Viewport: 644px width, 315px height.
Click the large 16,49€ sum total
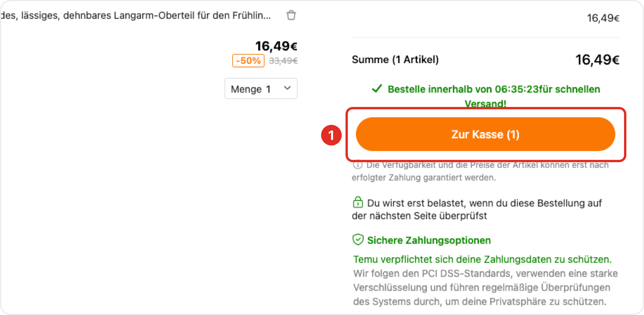pyautogui.click(x=597, y=60)
